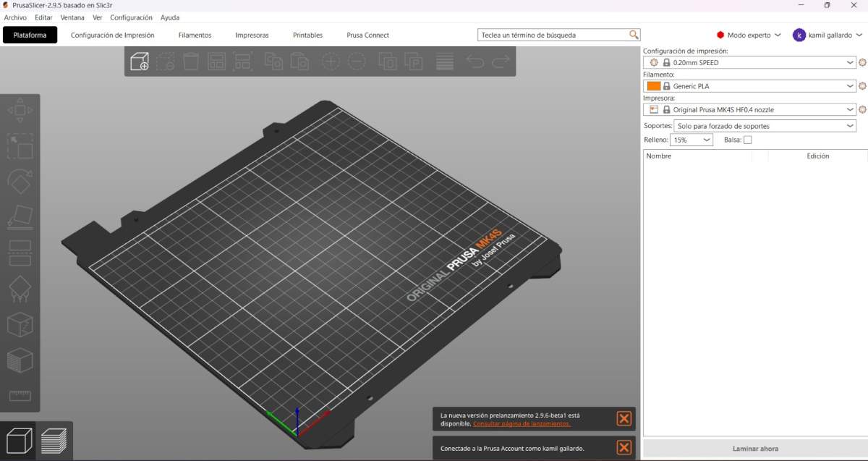868x461 pixels.
Task: Open the Generic PLA filament dropdown
Action: click(x=749, y=86)
